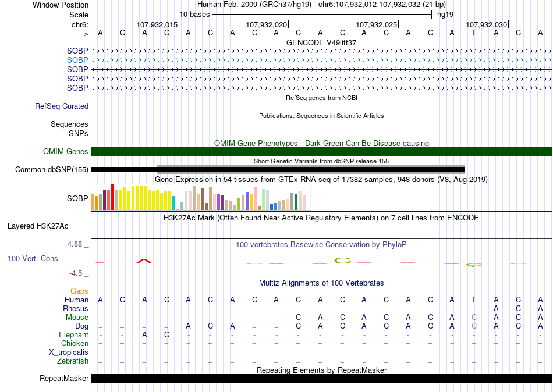Screen dimensions: 553x392
Task: Select the Rhesus species label
Action: (x=76, y=308)
